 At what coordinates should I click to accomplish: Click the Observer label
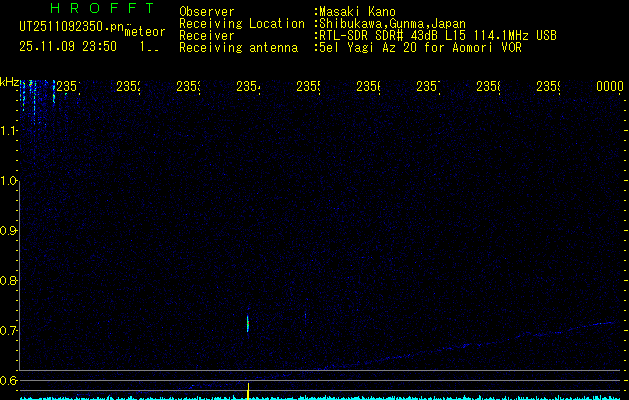point(207,12)
